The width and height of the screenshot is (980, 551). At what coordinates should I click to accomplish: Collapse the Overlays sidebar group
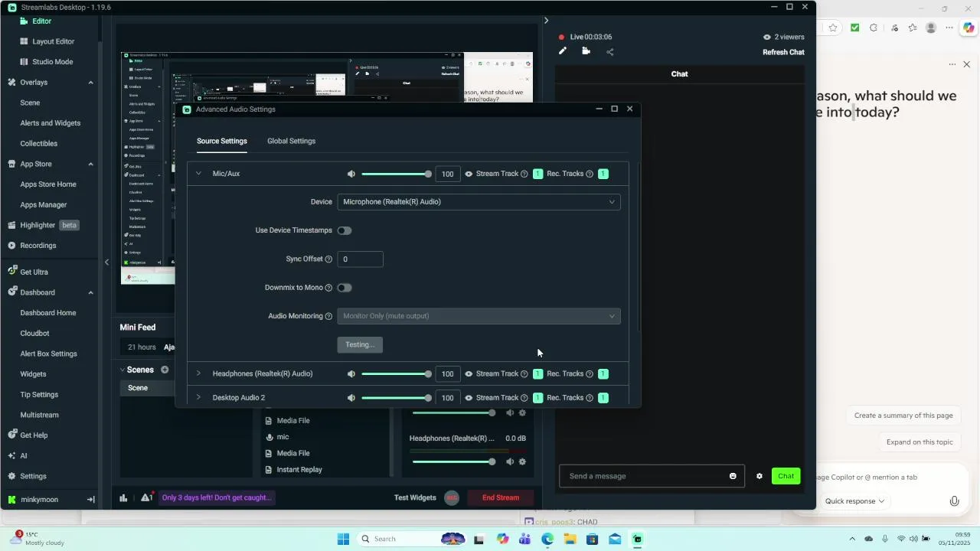click(x=90, y=83)
